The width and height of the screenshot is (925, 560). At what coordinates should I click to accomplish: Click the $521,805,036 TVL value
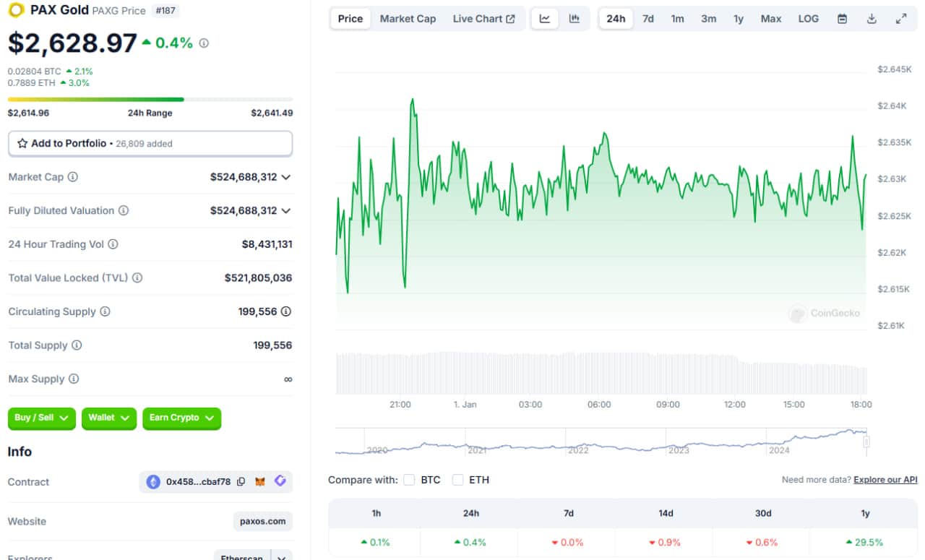click(258, 278)
